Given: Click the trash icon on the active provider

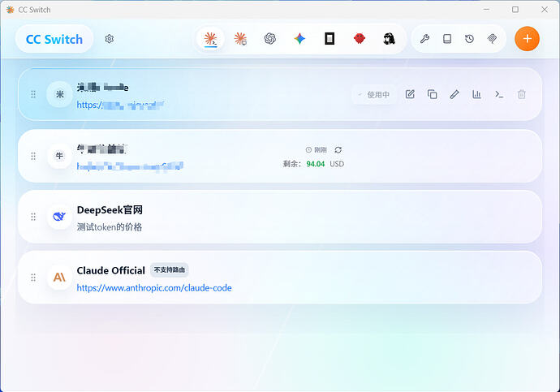Looking at the screenshot, I should [521, 94].
